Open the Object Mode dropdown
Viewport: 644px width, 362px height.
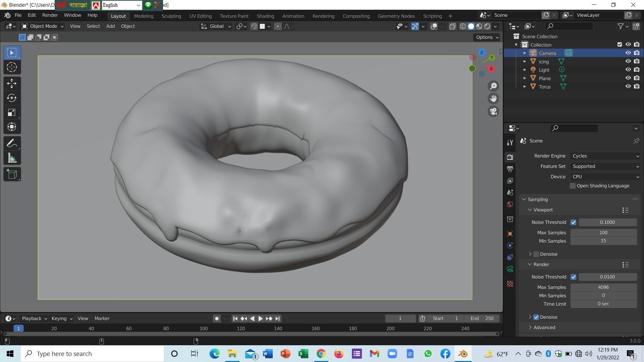43,26
